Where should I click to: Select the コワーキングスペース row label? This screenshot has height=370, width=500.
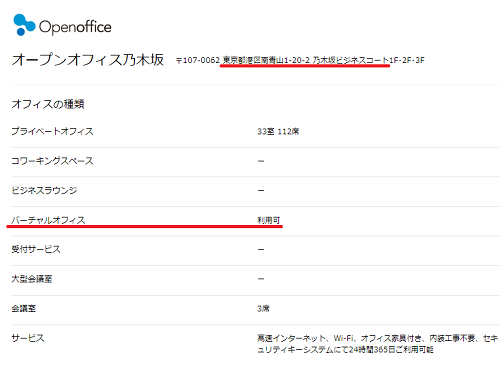coord(52,161)
